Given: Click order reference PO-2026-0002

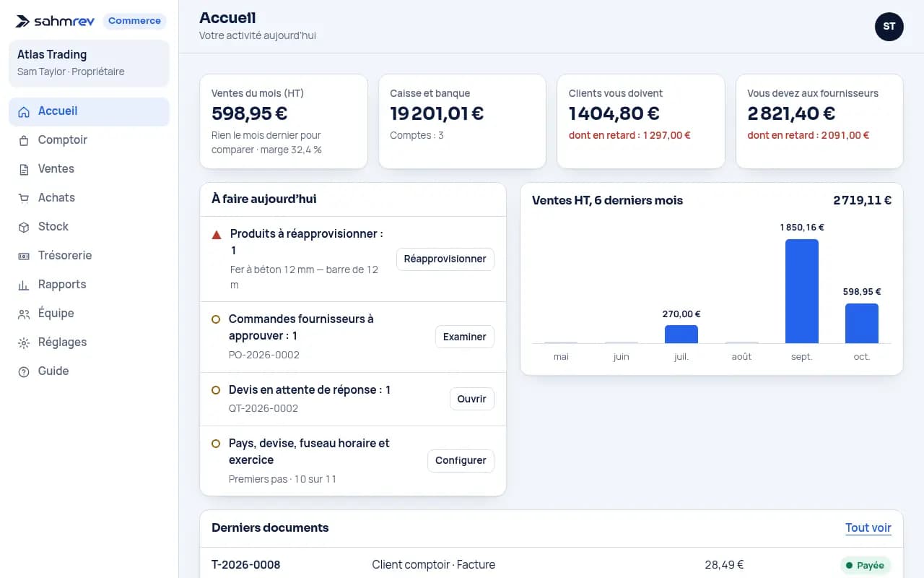Looking at the screenshot, I should [x=264, y=355].
